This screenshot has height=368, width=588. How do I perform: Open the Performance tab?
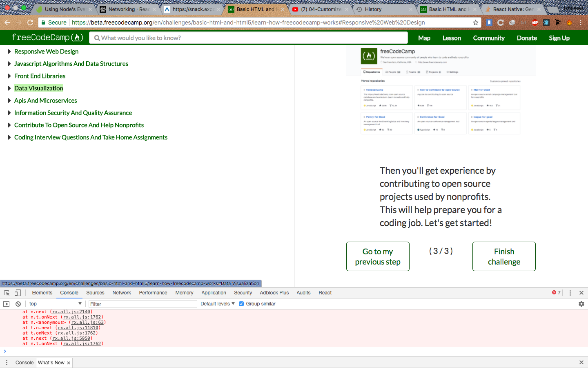(153, 293)
